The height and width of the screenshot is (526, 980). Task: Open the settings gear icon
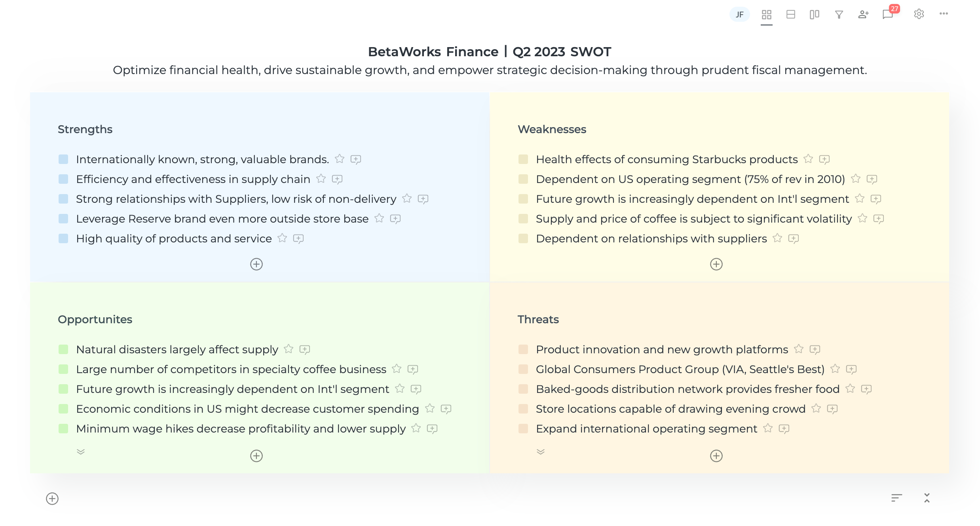coord(919,14)
